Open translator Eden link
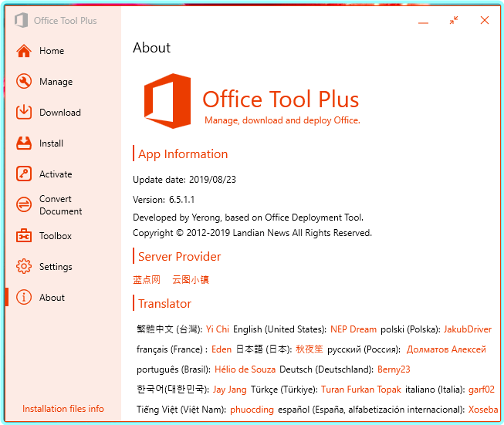Screen dimensions: 504x425 222,349
